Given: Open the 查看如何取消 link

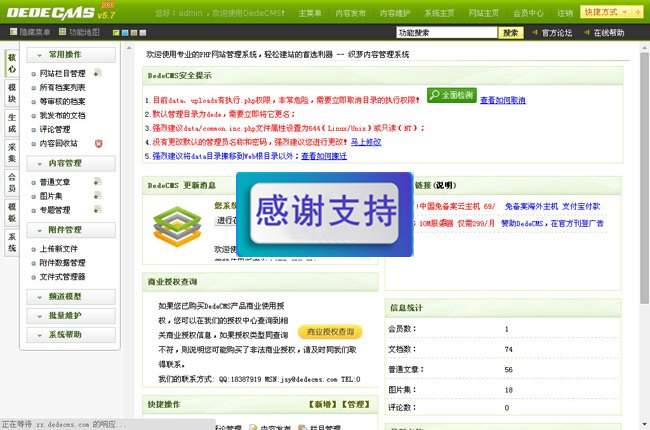Looking at the screenshot, I should pos(502,100).
